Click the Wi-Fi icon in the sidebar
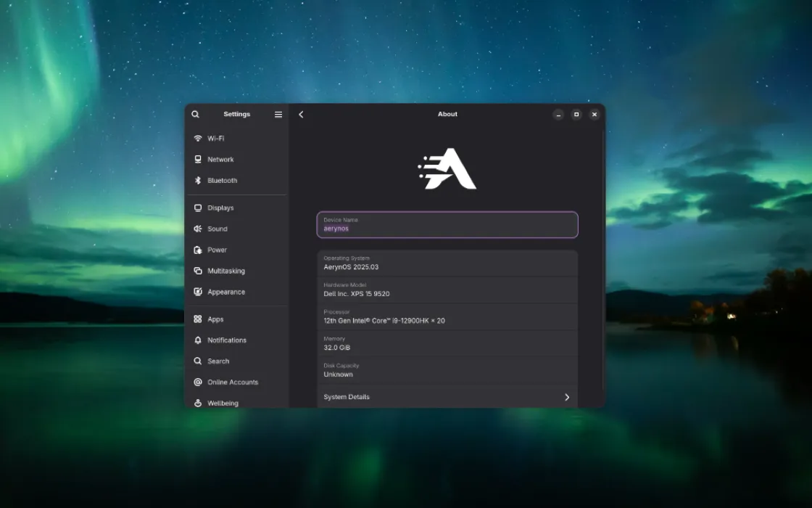The image size is (812, 508). [x=198, y=139]
